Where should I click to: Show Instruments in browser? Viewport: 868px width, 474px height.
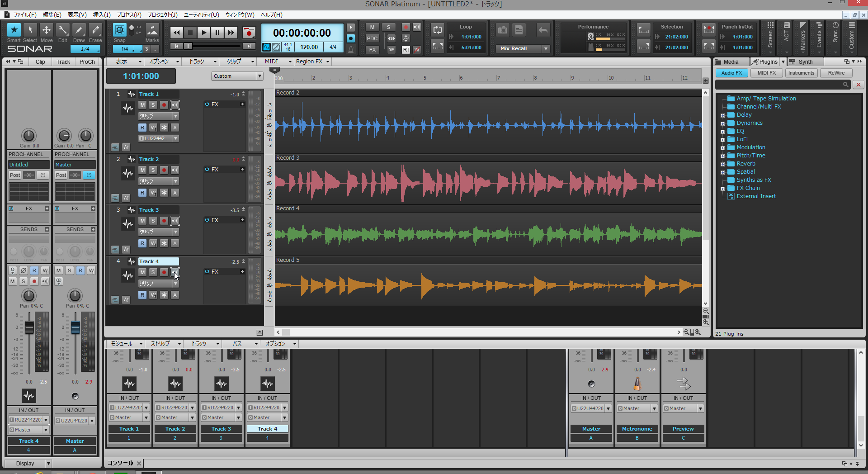(801, 73)
